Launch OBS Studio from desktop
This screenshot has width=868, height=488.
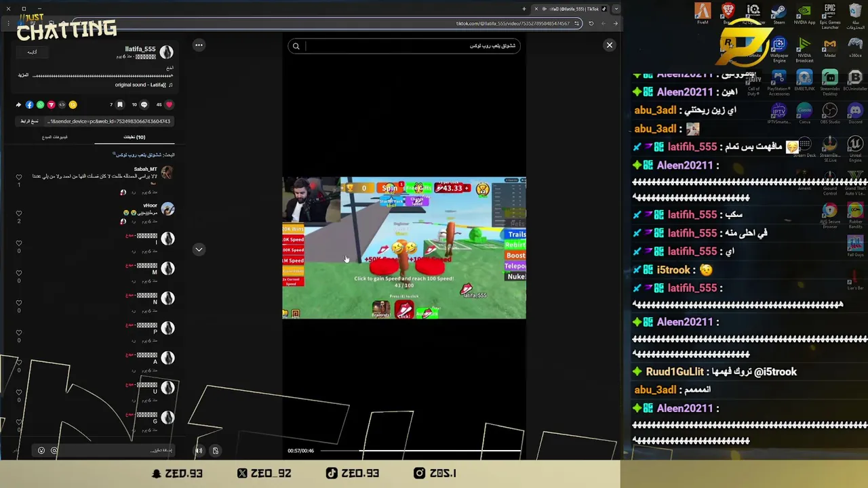click(x=830, y=113)
